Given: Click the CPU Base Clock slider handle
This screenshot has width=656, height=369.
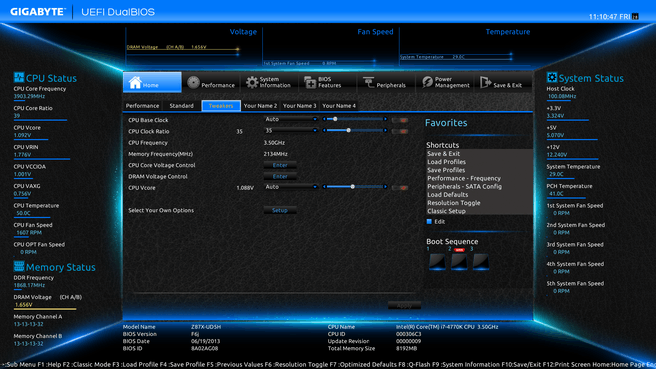Looking at the screenshot, I should point(335,119).
